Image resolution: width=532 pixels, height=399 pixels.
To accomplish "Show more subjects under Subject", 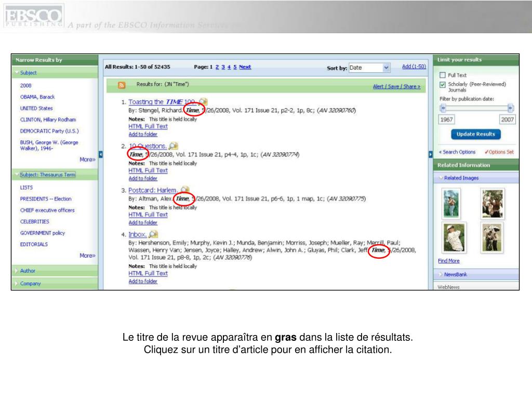I will coord(87,159).
